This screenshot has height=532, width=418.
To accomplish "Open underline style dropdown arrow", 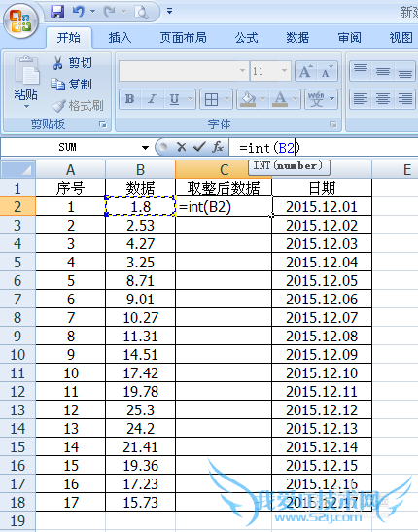I will (x=191, y=99).
